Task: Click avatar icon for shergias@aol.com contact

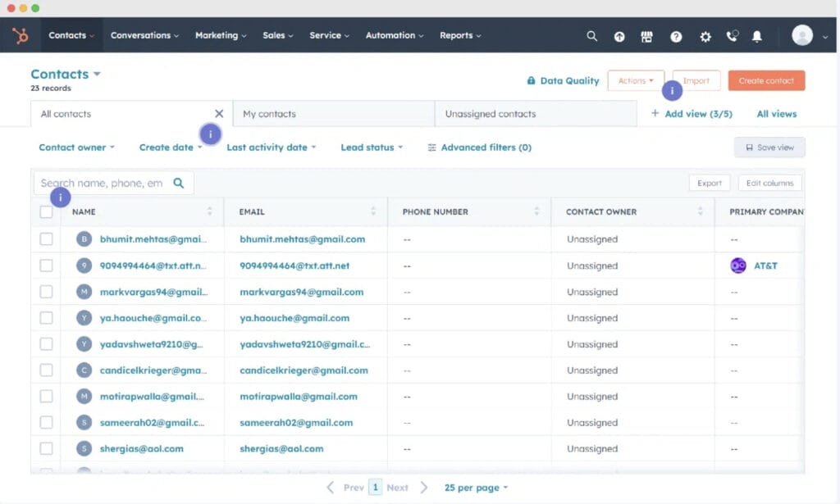Action: click(x=84, y=448)
